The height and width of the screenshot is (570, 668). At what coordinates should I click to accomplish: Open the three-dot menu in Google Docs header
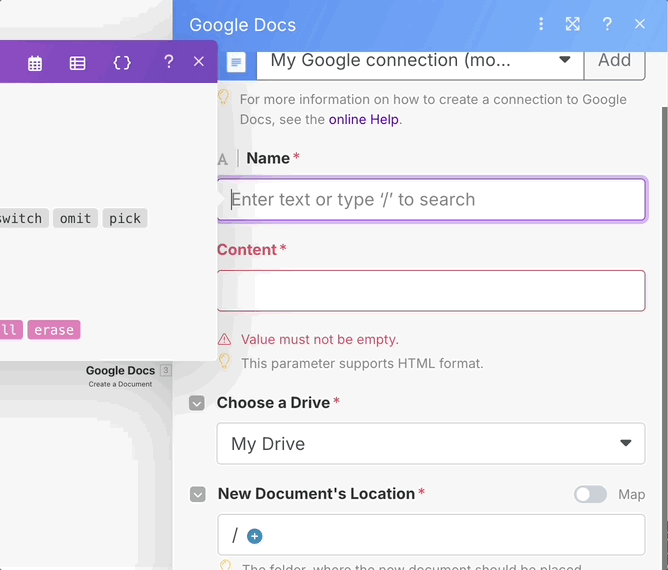click(x=541, y=24)
